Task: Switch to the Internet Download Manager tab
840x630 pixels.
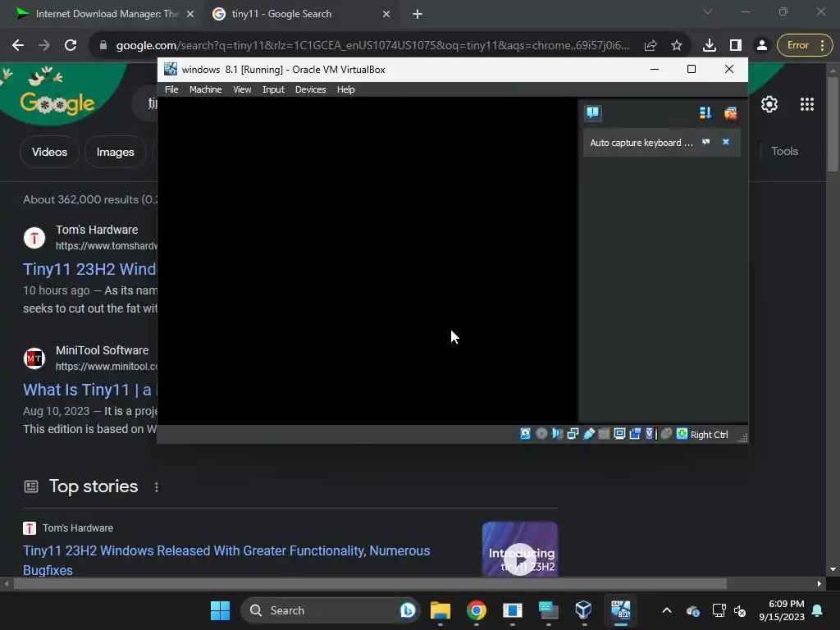Action: click(104, 15)
